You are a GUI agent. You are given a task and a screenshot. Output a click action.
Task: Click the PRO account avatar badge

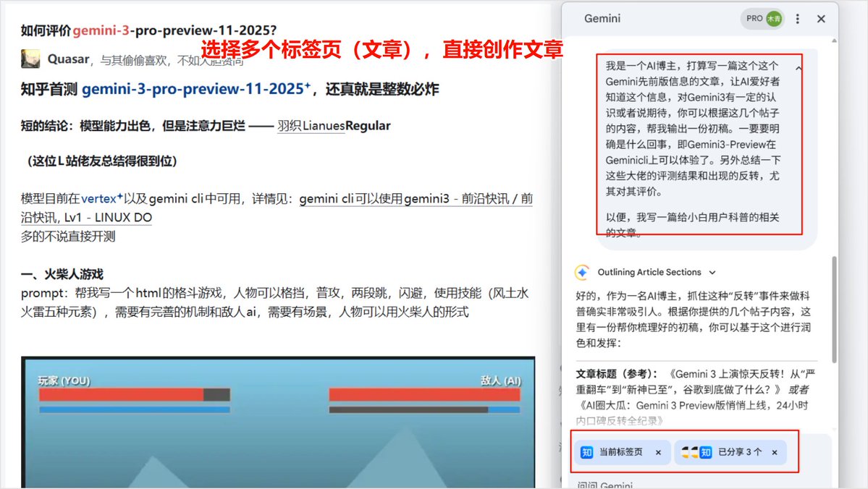pos(763,19)
